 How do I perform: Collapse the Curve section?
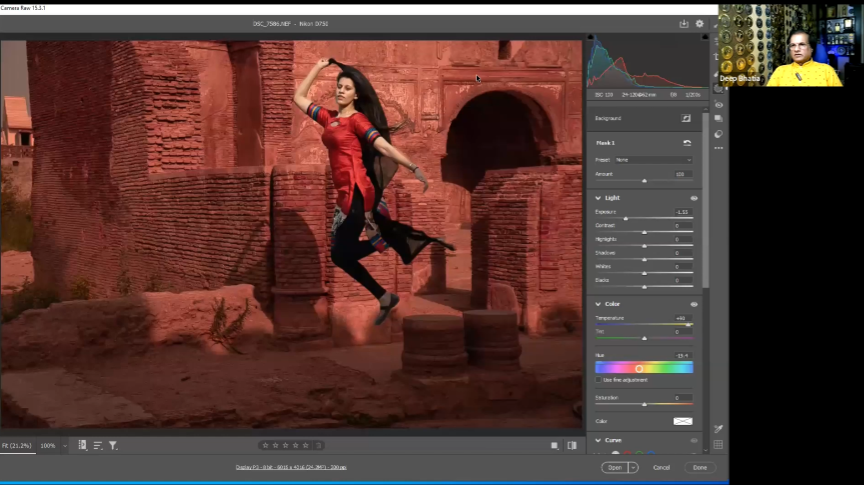pos(598,440)
